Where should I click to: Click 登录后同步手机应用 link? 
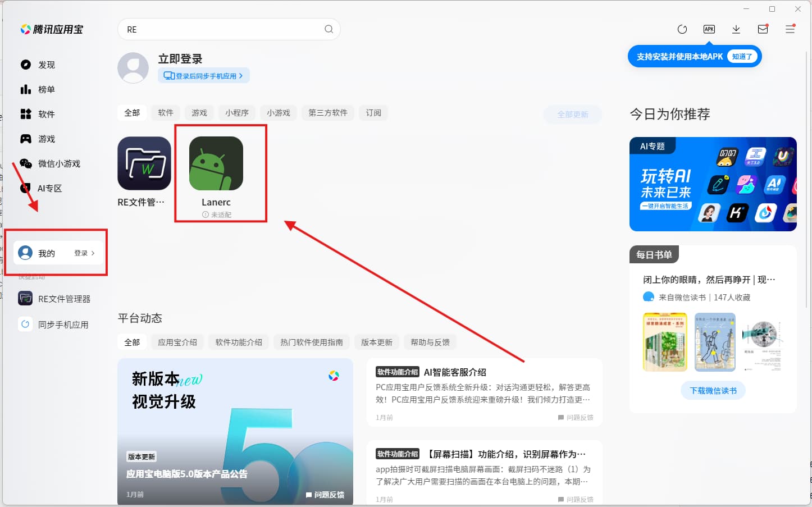click(x=204, y=76)
